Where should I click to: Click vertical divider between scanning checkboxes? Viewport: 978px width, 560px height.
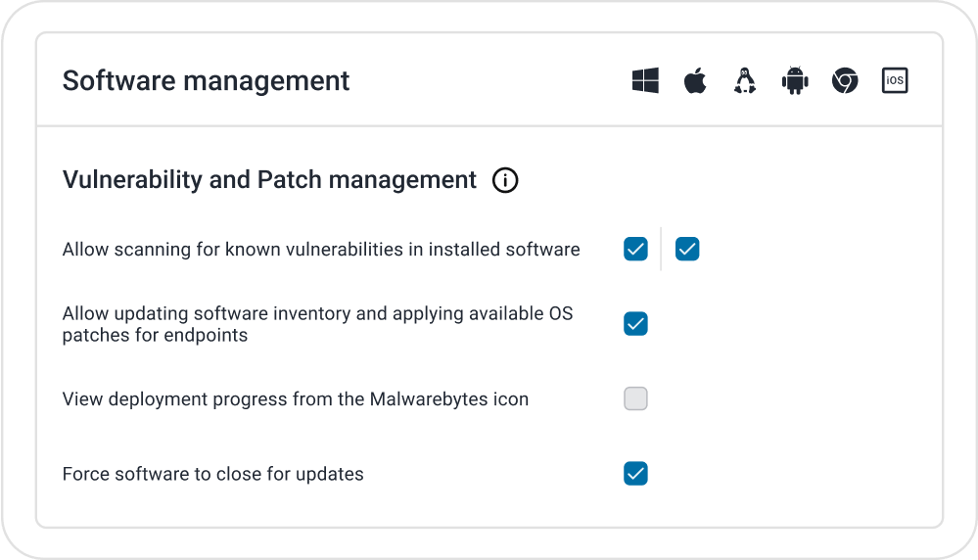point(661,249)
